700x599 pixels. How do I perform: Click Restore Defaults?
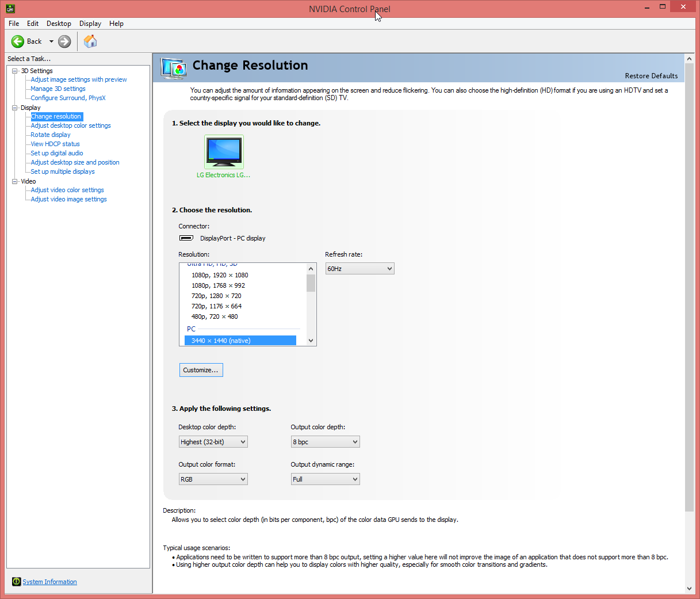point(651,76)
